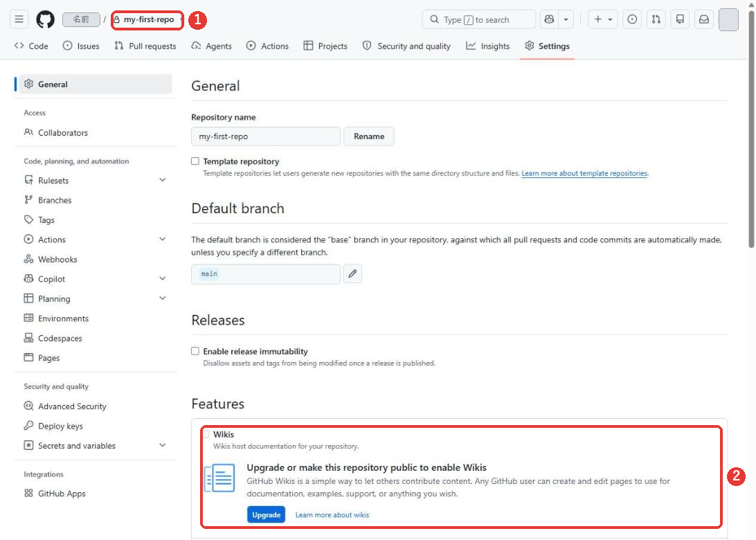The image size is (756, 540).
Task: Open the Actions tab
Action: point(267,46)
